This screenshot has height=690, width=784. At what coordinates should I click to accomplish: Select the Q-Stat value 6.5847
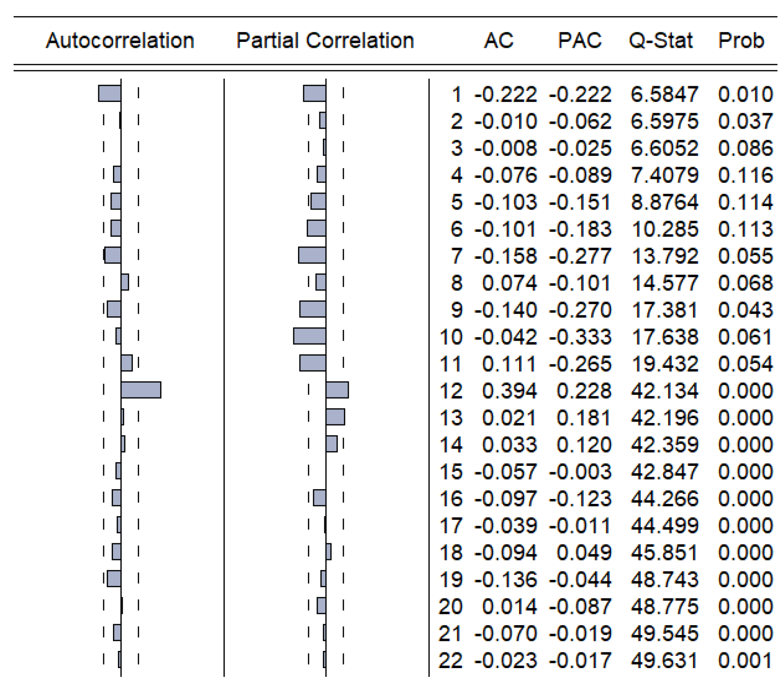click(x=664, y=95)
